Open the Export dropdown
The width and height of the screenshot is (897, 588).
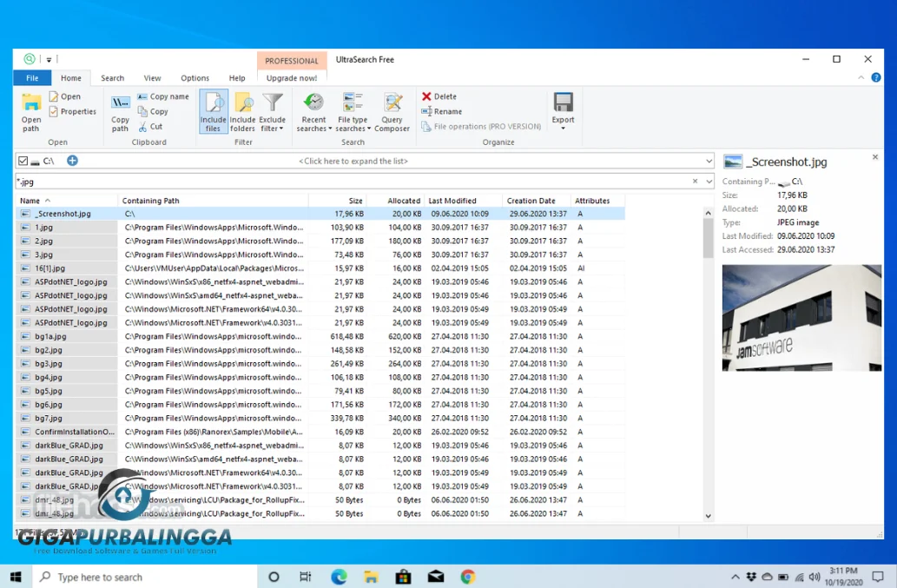[563, 111]
